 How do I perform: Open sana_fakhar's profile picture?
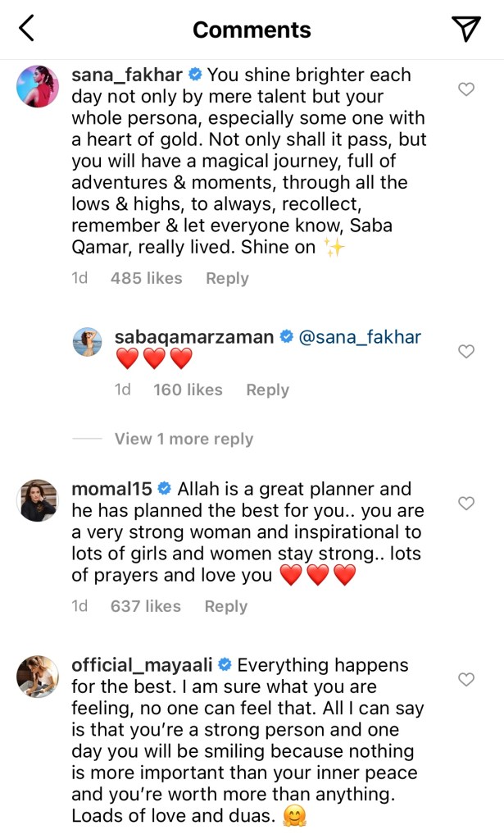tap(37, 84)
